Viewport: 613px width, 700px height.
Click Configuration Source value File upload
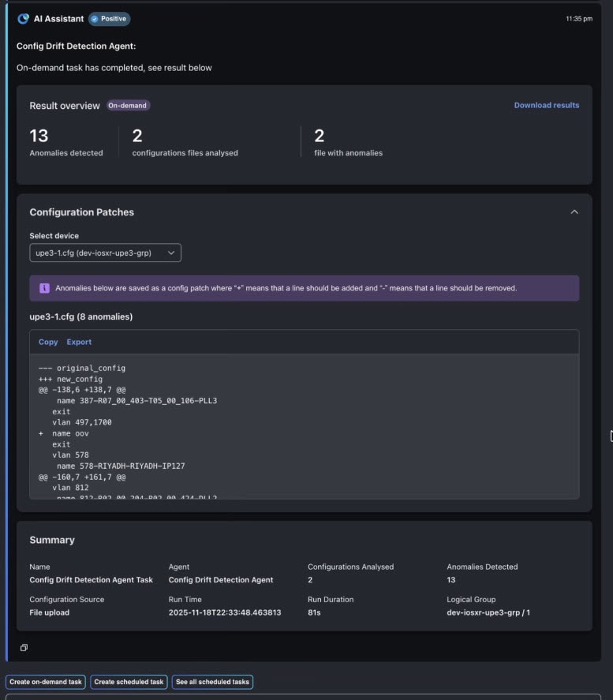coord(50,612)
